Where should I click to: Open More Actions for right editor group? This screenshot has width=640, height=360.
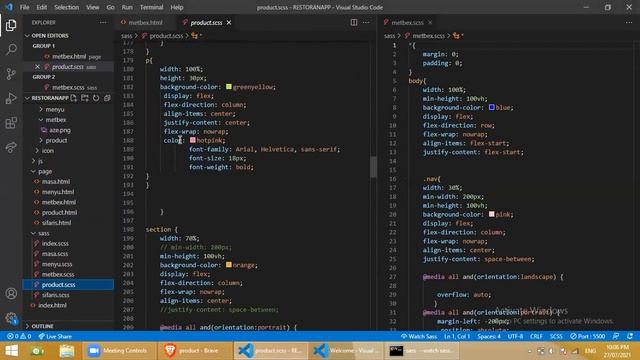tap(629, 22)
